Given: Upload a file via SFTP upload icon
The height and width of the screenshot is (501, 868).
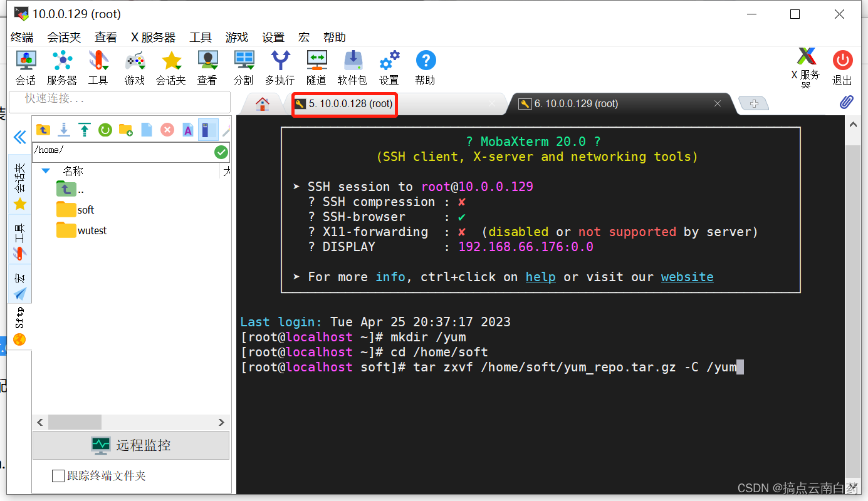Looking at the screenshot, I should [x=85, y=130].
